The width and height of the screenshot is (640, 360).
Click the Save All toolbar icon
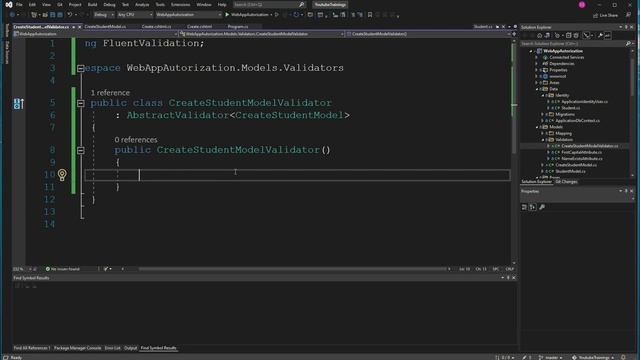60,15
